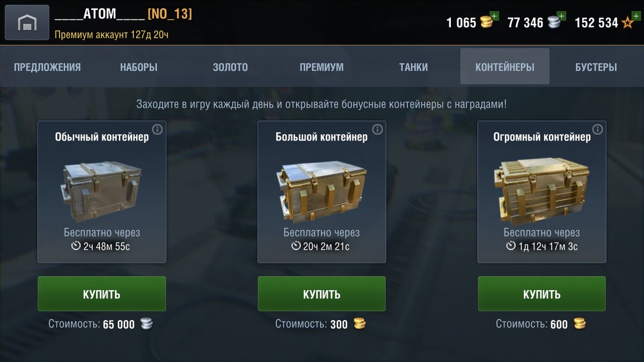This screenshot has height=362, width=644.
Task: Return to garage via hangar icon
Action: (27, 23)
